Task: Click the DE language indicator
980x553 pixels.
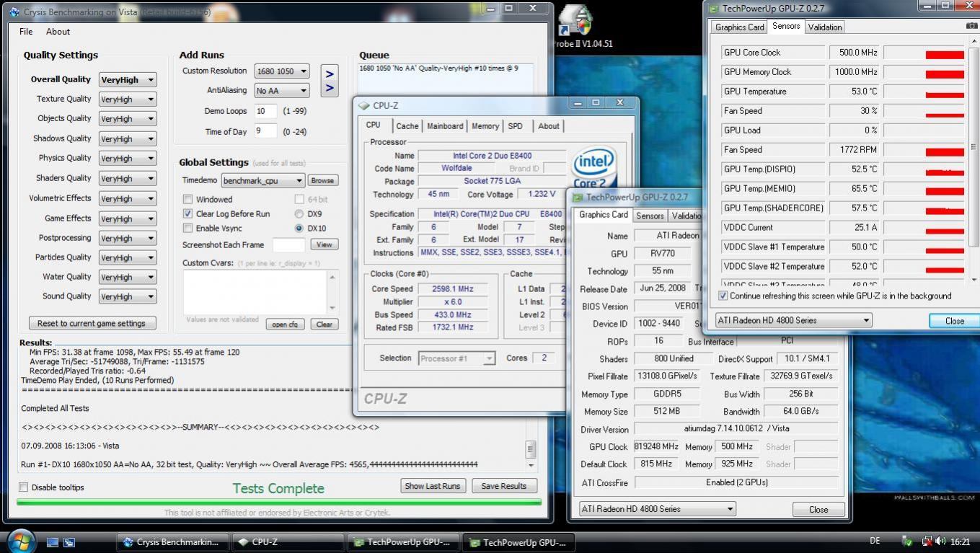Action: (875, 541)
